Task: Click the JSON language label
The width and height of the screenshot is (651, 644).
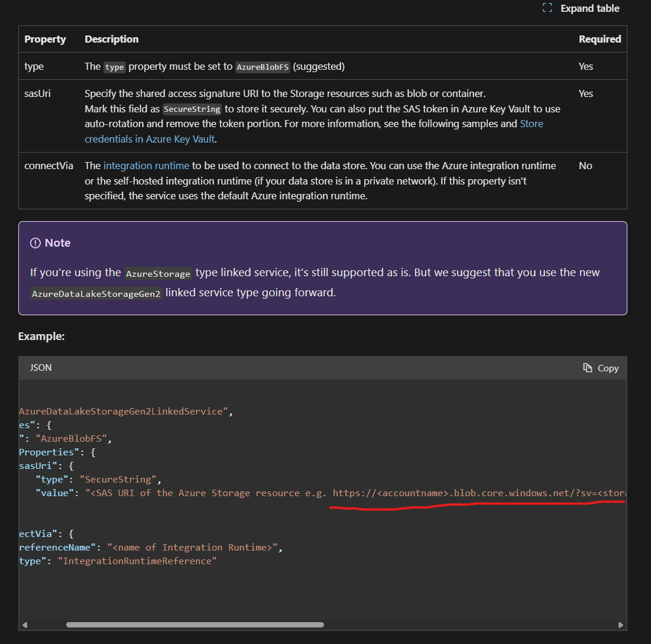Action: 41,368
